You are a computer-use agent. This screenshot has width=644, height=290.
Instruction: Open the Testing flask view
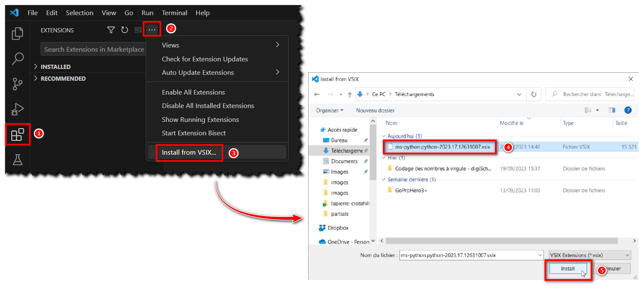pos(17,160)
